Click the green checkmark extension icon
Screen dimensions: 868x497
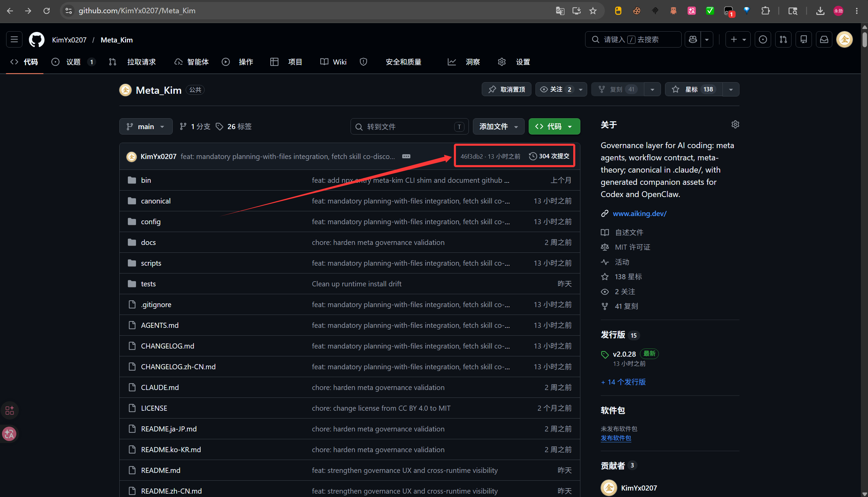tap(710, 11)
